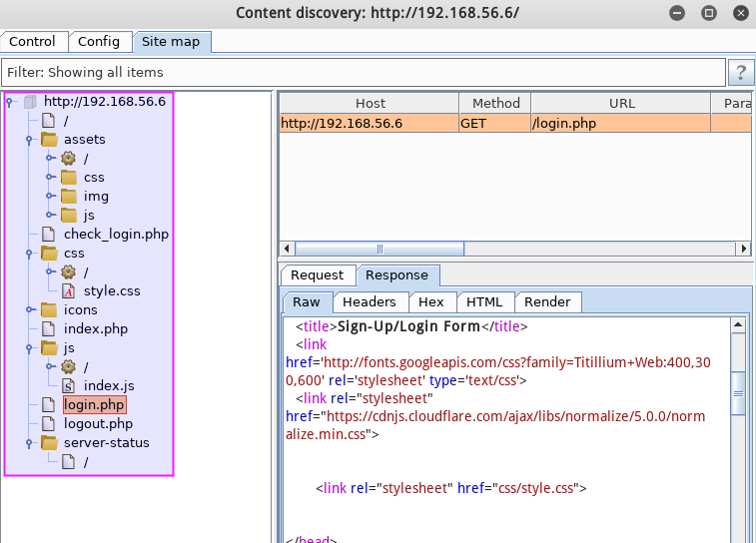Collapse the top-level js folder
This screenshot has height=543, width=756.
point(29,348)
